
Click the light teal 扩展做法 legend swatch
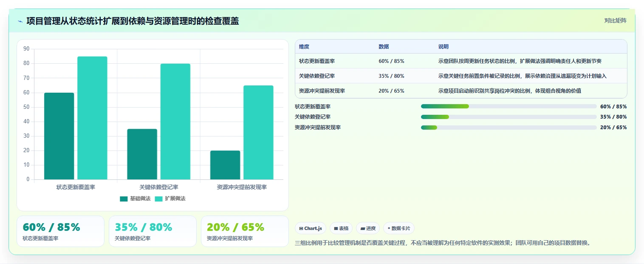[158, 199]
